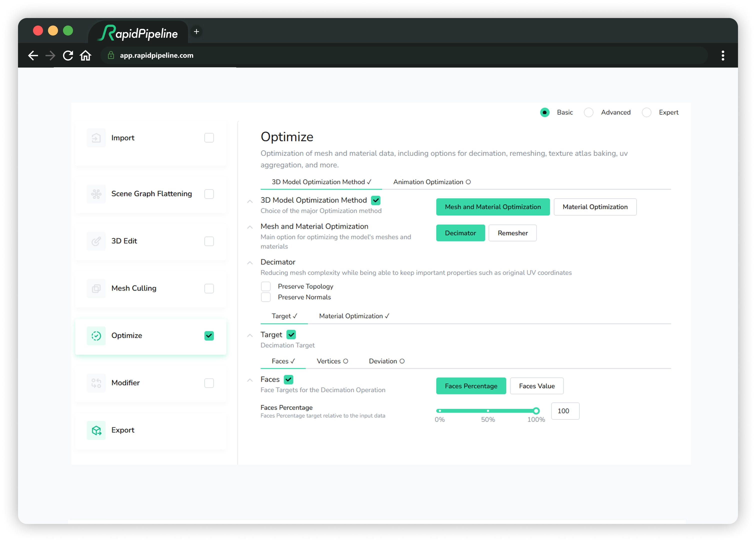Go back with the browser back arrow
The image size is (756, 542).
pos(33,55)
